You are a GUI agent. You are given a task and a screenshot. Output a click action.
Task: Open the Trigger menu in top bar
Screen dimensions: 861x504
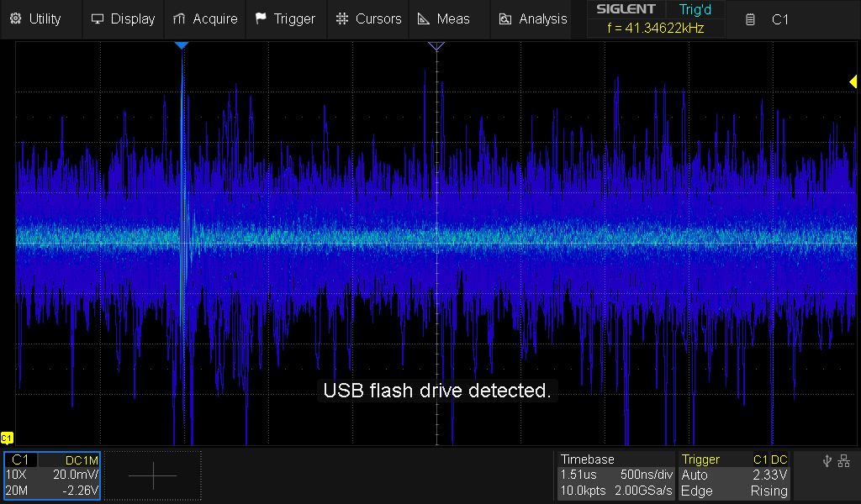pyautogui.click(x=285, y=18)
